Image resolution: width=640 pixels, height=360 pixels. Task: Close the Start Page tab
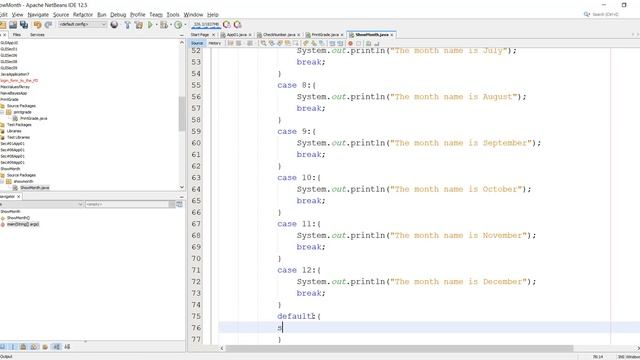coord(213,35)
